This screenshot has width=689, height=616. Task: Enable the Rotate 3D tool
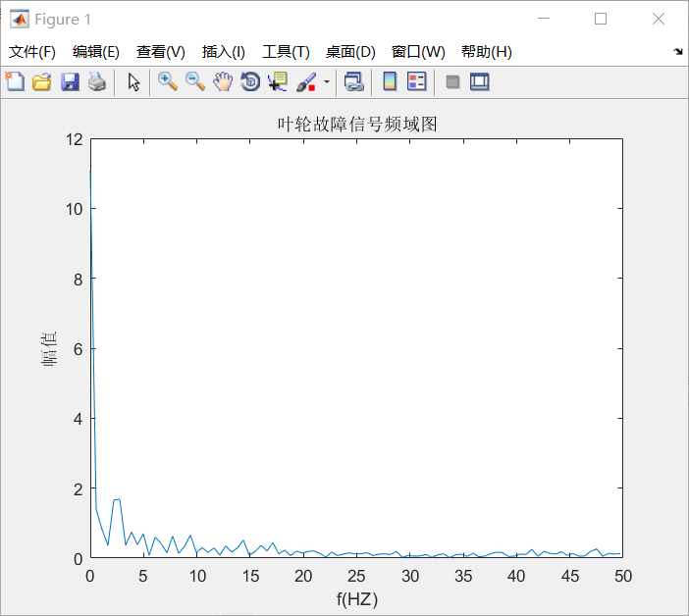tap(250, 81)
